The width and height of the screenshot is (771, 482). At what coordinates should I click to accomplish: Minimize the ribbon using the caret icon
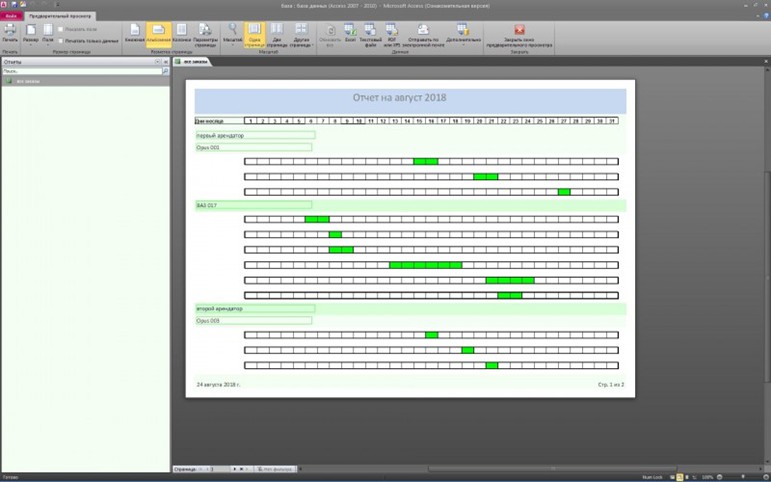pos(758,16)
